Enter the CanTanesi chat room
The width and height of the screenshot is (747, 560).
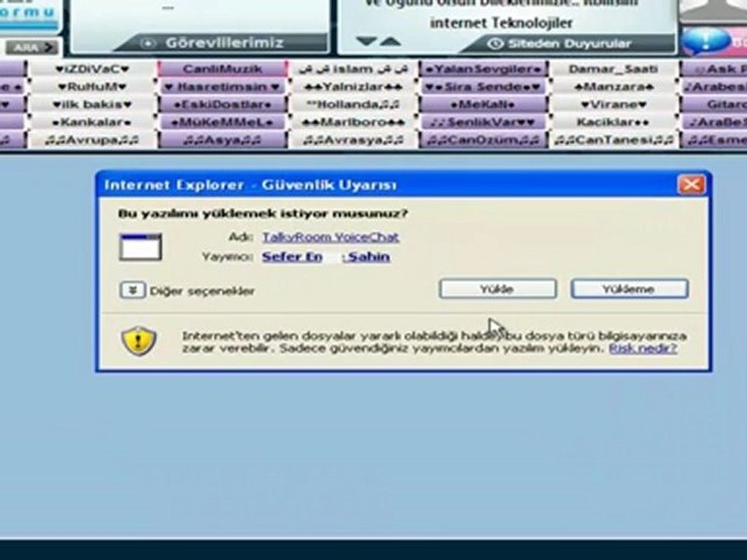click(x=614, y=140)
